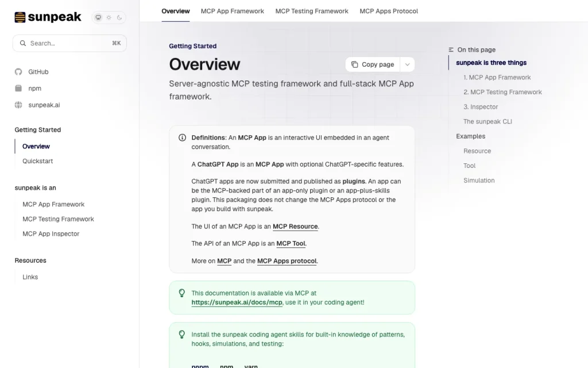Open MCP App Inspector sidebar item
588x368 pixels.
click(51, 233)
